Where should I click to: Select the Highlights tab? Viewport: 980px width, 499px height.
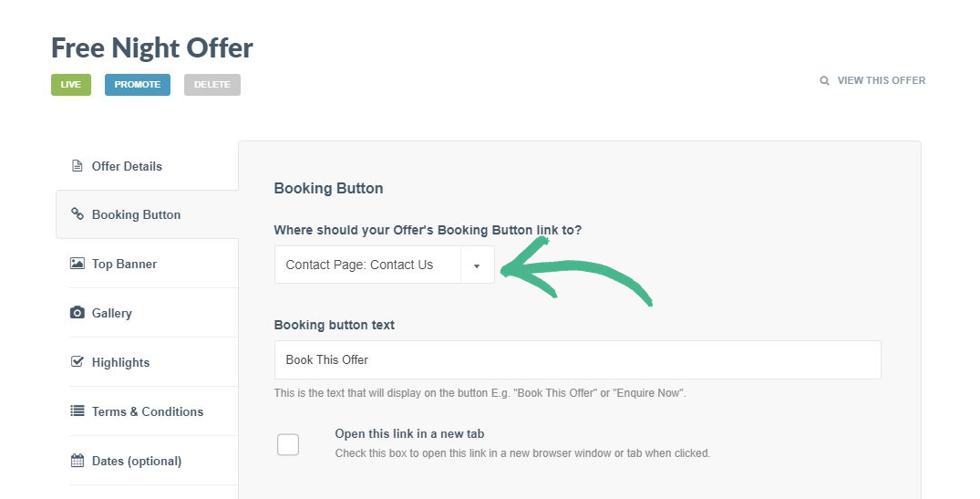click(x=120, y=362)
